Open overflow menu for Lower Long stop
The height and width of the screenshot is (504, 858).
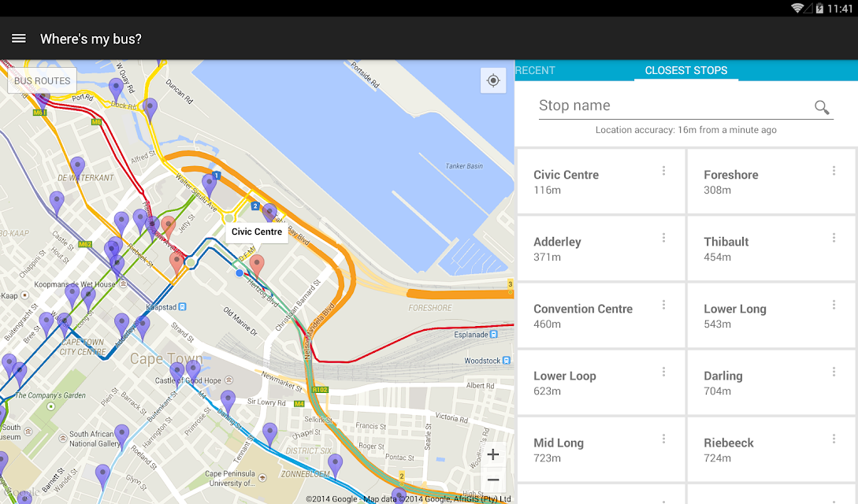coord(834,305)
